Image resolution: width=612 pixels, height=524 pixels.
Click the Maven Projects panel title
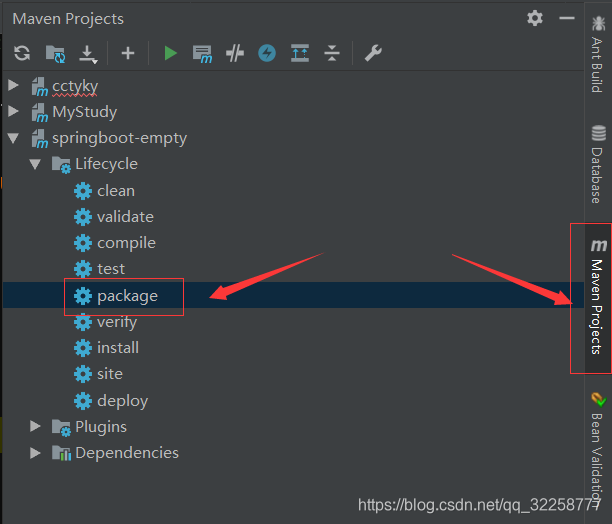click(68, 19)
